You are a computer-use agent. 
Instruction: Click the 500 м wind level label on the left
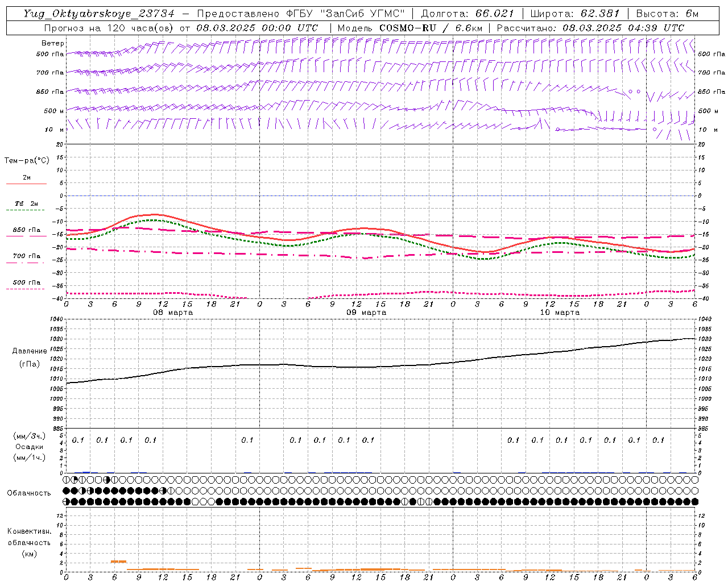53,111
